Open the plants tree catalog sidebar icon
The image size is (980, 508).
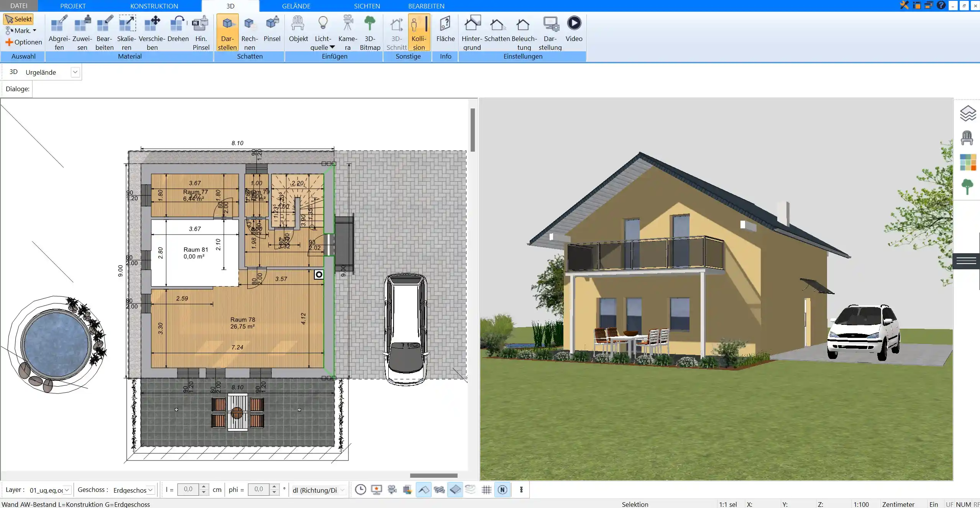coord(967,187)
